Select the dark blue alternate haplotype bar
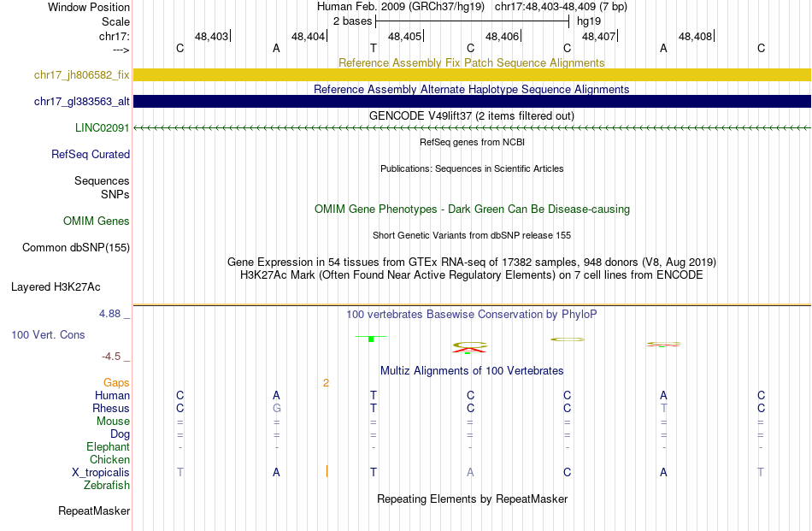This screenshot has width=812, height=531. pos(473,102)
